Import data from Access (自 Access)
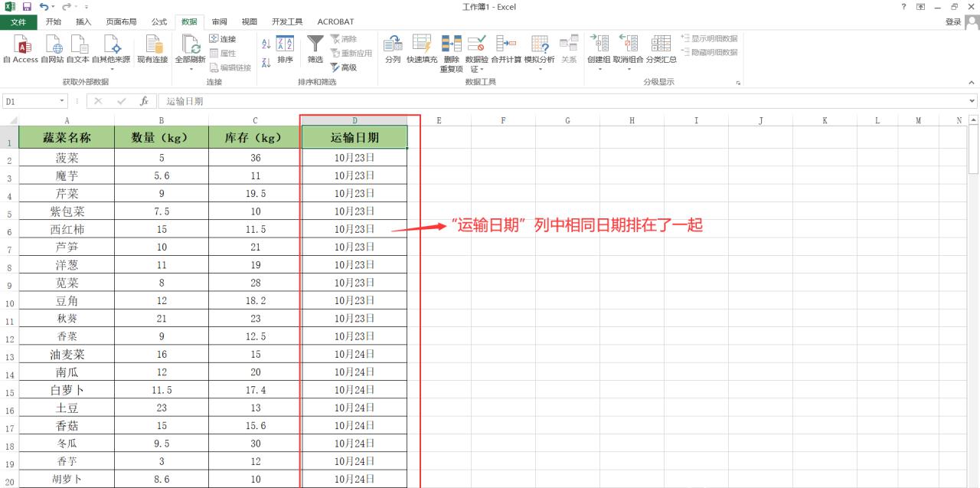The width and height of the screenshot is (980, 488). [20, 50]
